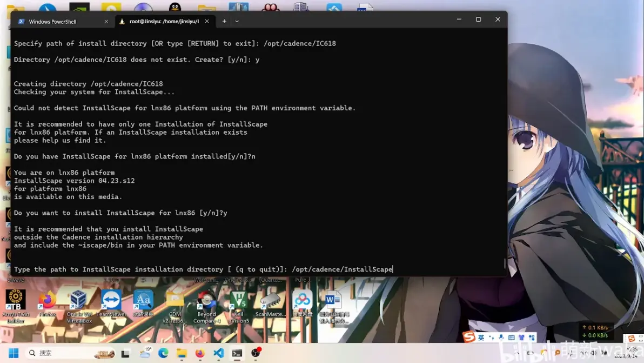Select the Firefox desktop shortcut
644x363 pixels.
(48, 304)
